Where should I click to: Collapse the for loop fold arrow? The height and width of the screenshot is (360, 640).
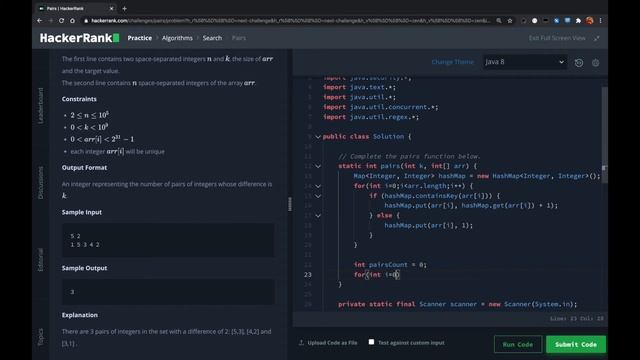[x=318, y=186]
